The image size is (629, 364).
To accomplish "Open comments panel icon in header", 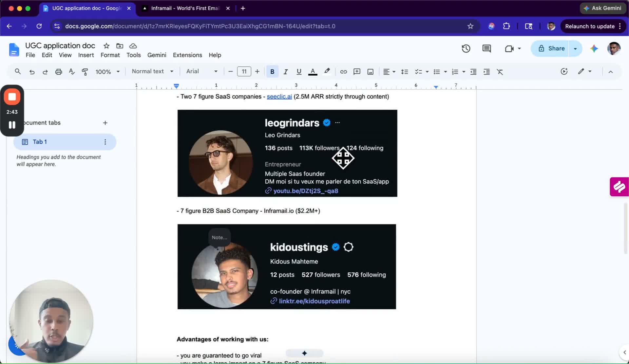I will pos(486,49).
